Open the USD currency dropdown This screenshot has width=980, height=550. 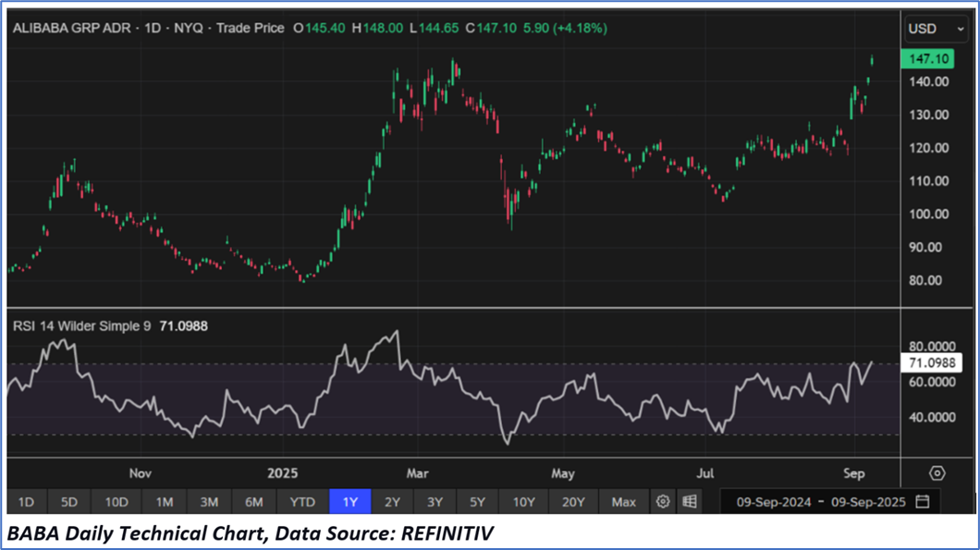pyautogui.click(x=936, y=29)
